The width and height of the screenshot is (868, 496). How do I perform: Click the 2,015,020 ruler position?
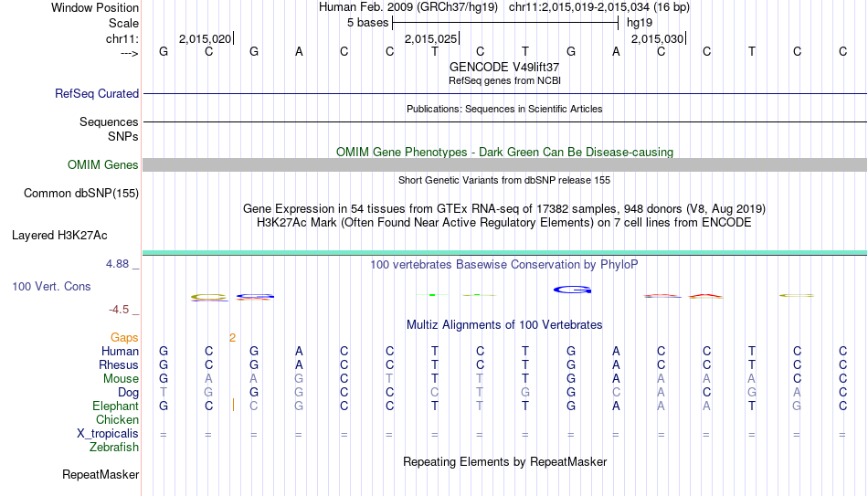point(205,38)
